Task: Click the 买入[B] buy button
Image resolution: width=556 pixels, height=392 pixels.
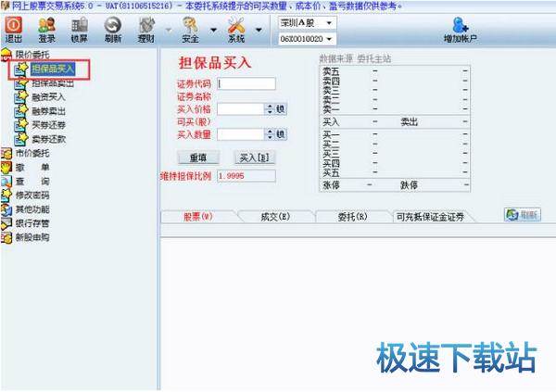Action: [255, 158]
